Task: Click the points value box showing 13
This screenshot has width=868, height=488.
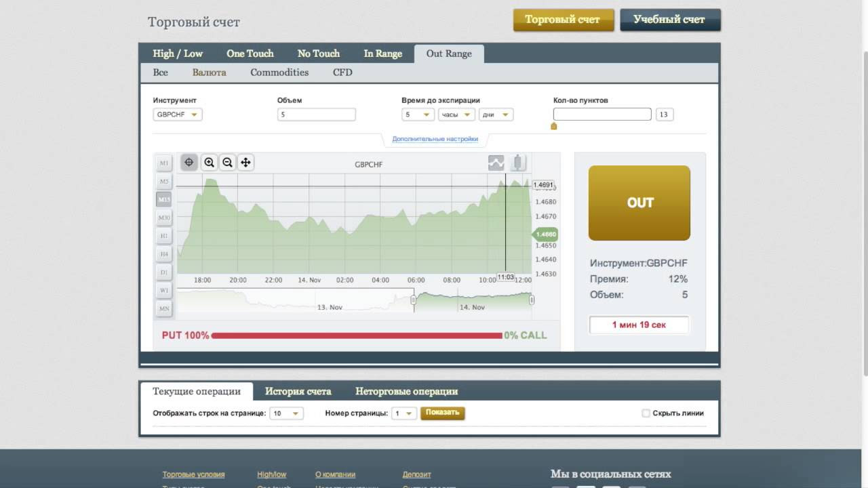Action: pyautogui.click(x=665, y=115)
